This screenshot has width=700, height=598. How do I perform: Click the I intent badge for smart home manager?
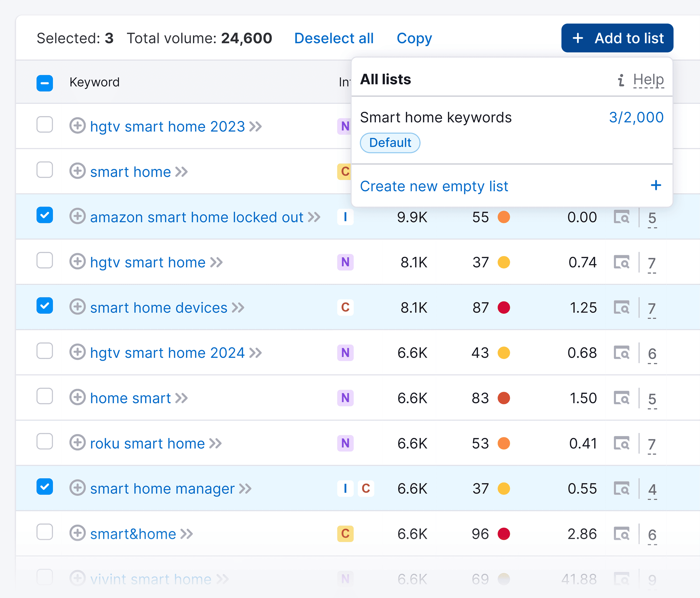tap(345, 488)
